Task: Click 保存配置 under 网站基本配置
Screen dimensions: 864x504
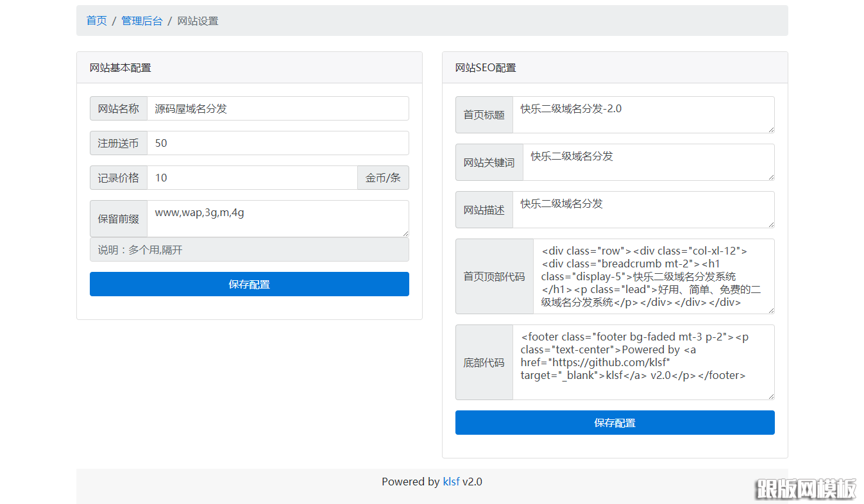Action: 249,284
